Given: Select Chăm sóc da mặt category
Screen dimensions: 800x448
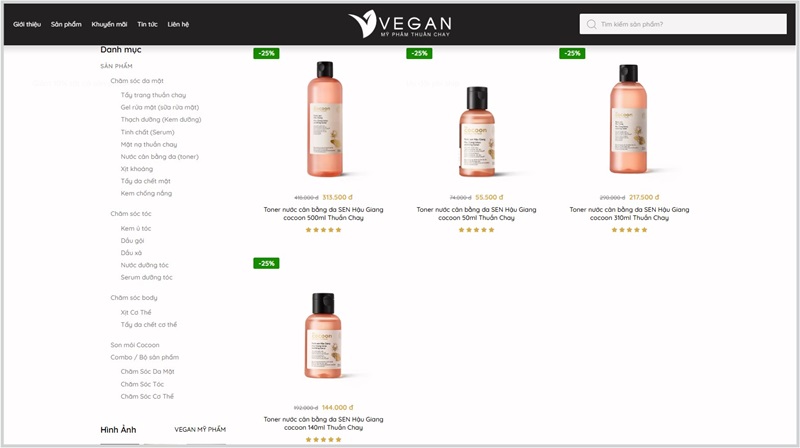Looking at the screenshot, I should point(137,81).
